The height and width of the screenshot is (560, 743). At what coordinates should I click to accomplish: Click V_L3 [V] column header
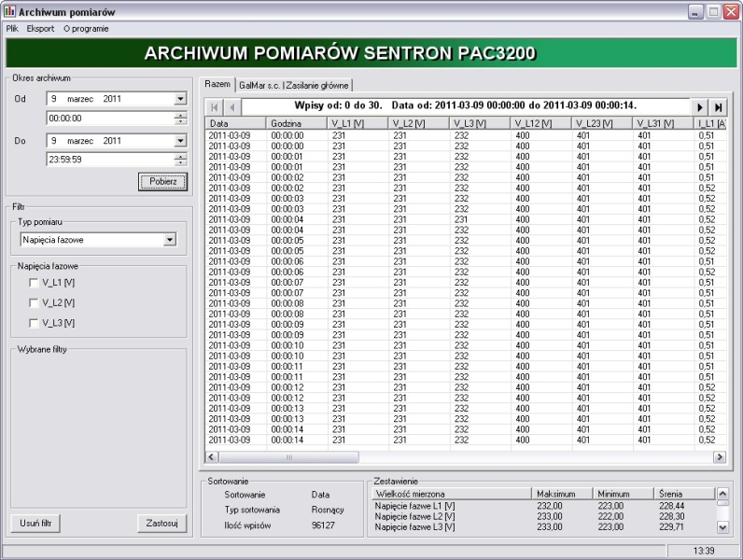coord(480,123)
